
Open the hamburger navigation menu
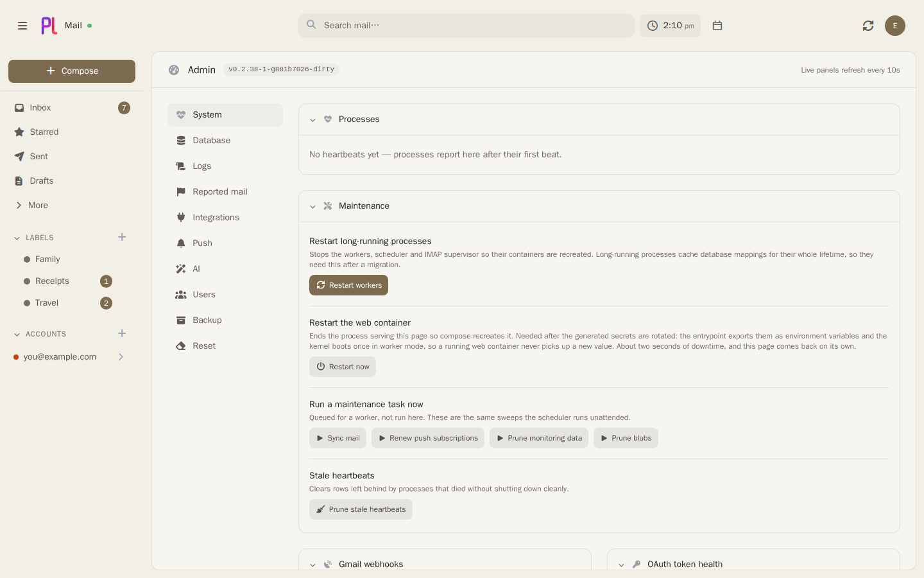coord(22,26)
